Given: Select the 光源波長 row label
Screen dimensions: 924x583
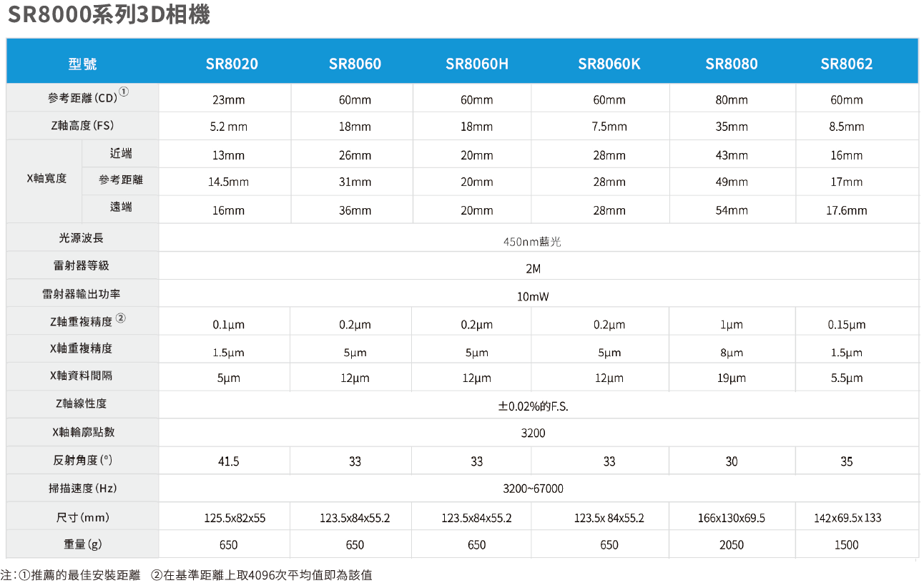Looking at the screenshot, I should click(x=81, y=237).
